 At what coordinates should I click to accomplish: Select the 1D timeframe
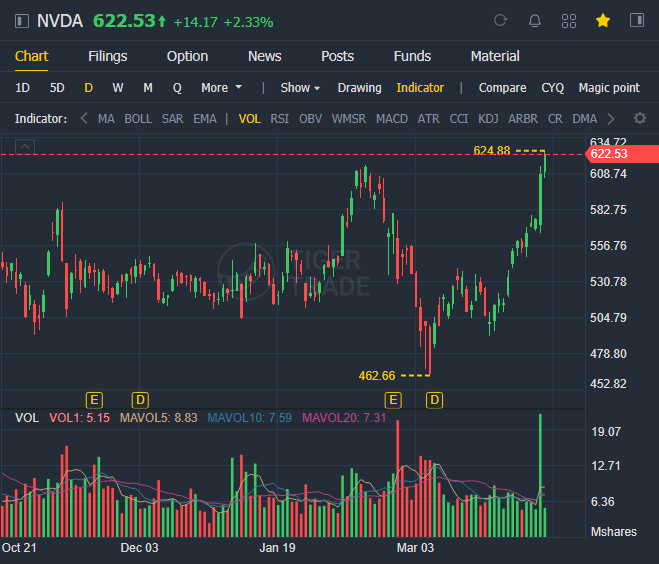[22, 88]
